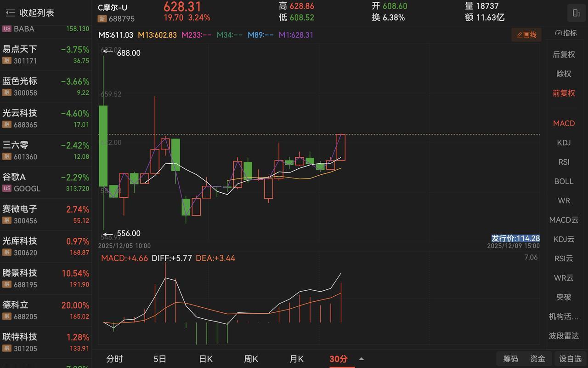The width and height of the screenshot is (588, 368).
Task: Choose RSI indicator
Action: coord(564,162)
